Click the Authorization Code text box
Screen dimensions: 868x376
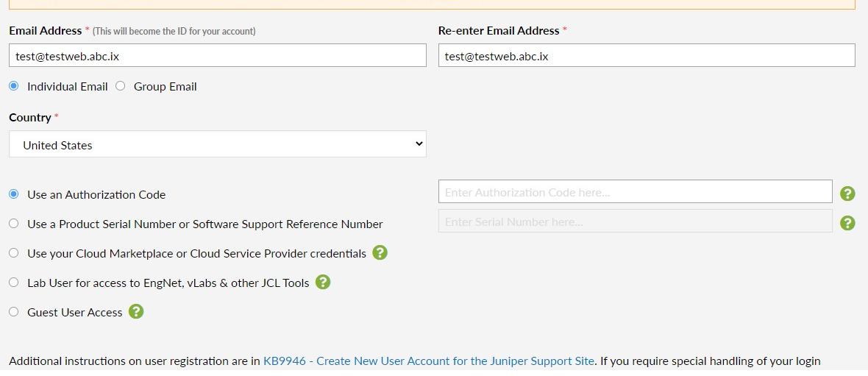(x=635, y=192)
